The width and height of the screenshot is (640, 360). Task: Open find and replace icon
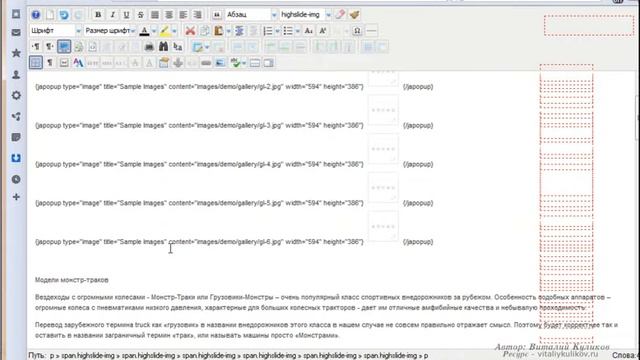178,47
